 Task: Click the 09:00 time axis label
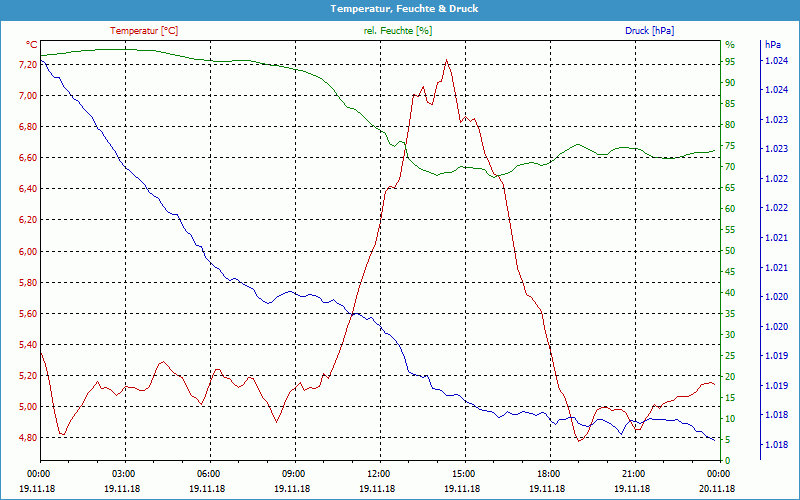294,473
